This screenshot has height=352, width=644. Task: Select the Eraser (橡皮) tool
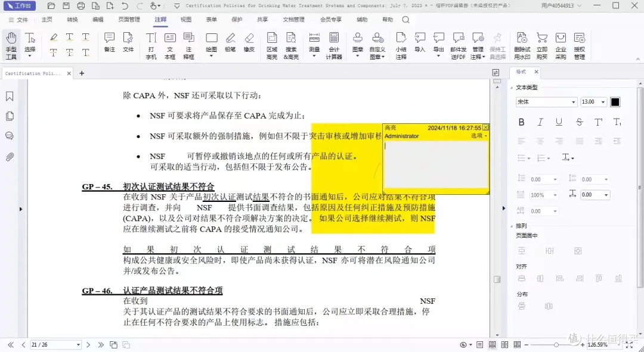click(249, 42)
